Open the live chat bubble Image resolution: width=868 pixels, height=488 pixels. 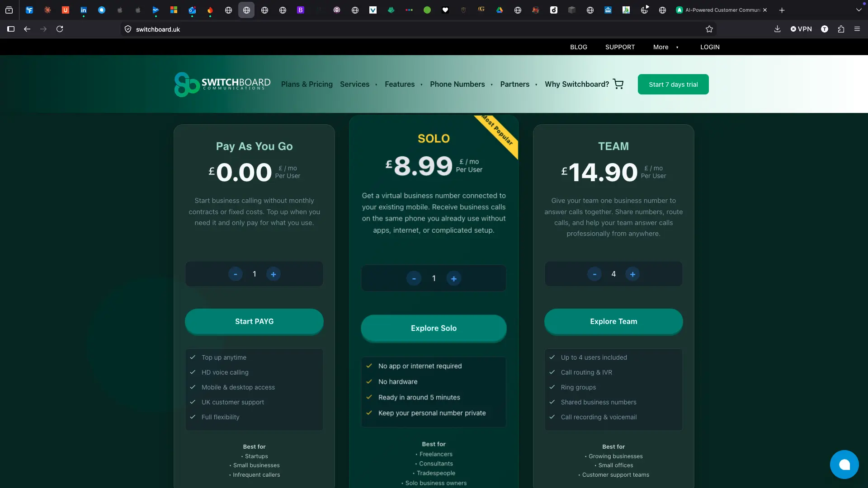(x=844, y=465)
